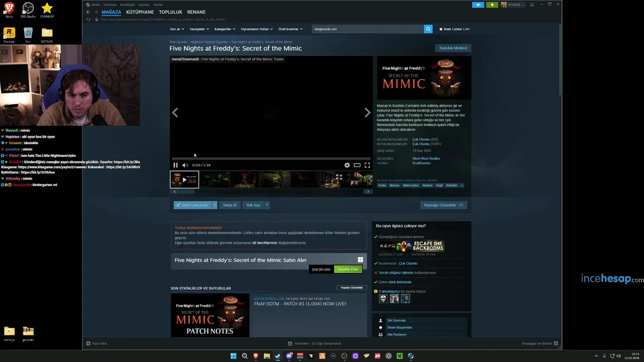Image resolution: width=644 pixels, height=362 pixels.
Task: Open the ScottGames publisher link
Action: click(x=421, y=163)
